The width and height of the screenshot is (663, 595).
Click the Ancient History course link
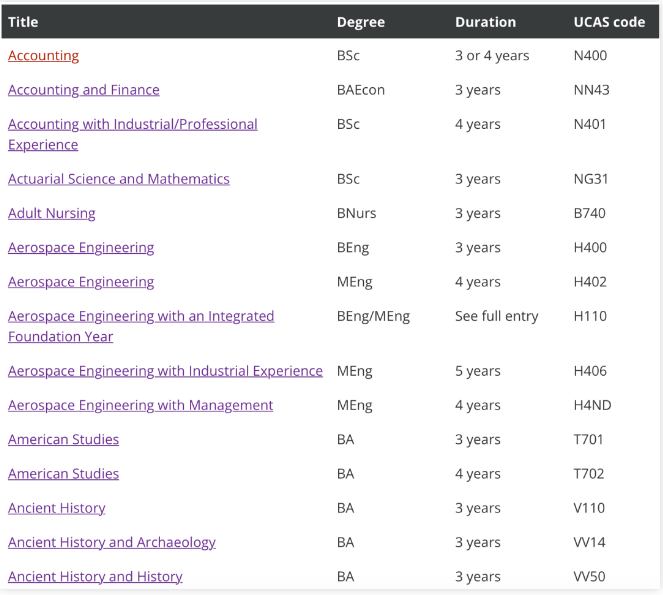(57, 508)
